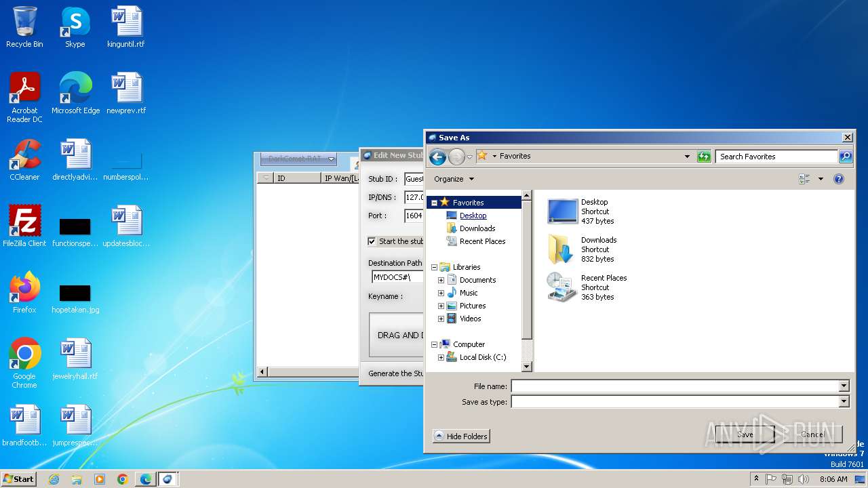The height and width of the screenshot is (488, 868).
Task: Expand the Local Disk (C:) node
Action: 441,357
